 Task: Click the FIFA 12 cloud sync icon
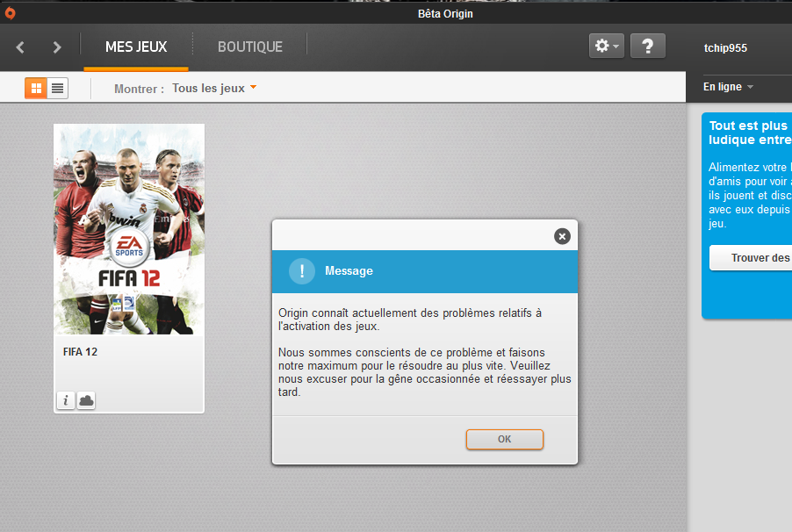point(86,400)
